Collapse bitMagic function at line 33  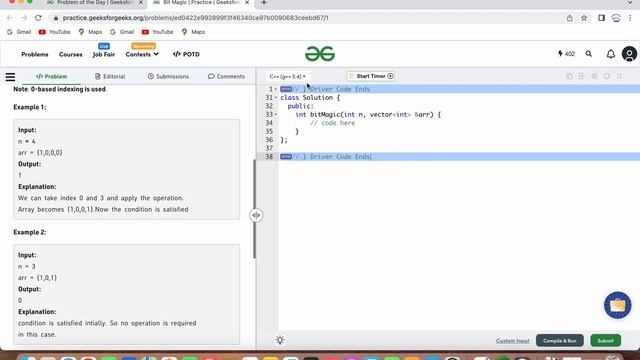pos(276,115)
